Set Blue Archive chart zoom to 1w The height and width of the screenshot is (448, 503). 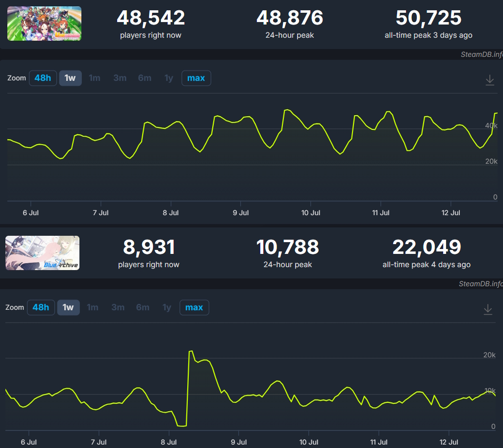pos(68,307)
